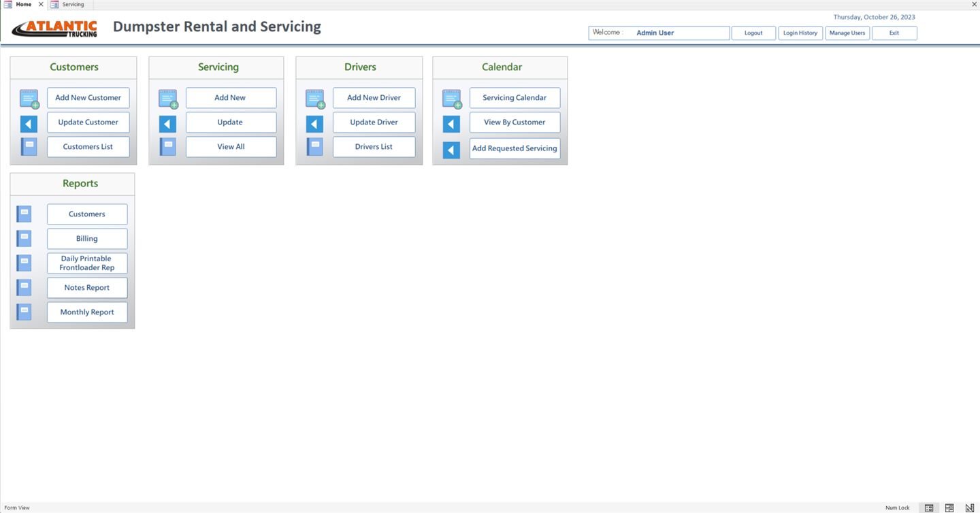
Task: Click the Add Requested Servicing button
Action: point(514,148)
